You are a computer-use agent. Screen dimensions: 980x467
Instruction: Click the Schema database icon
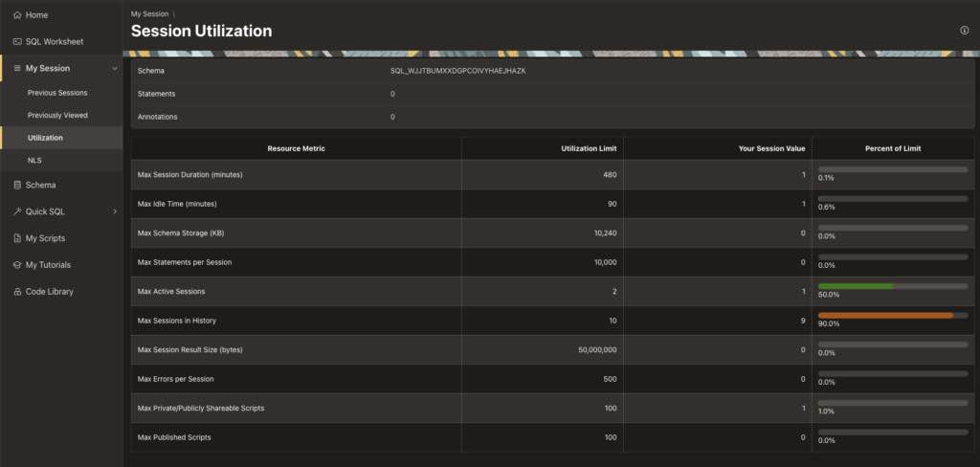click(x=17, y=185)
